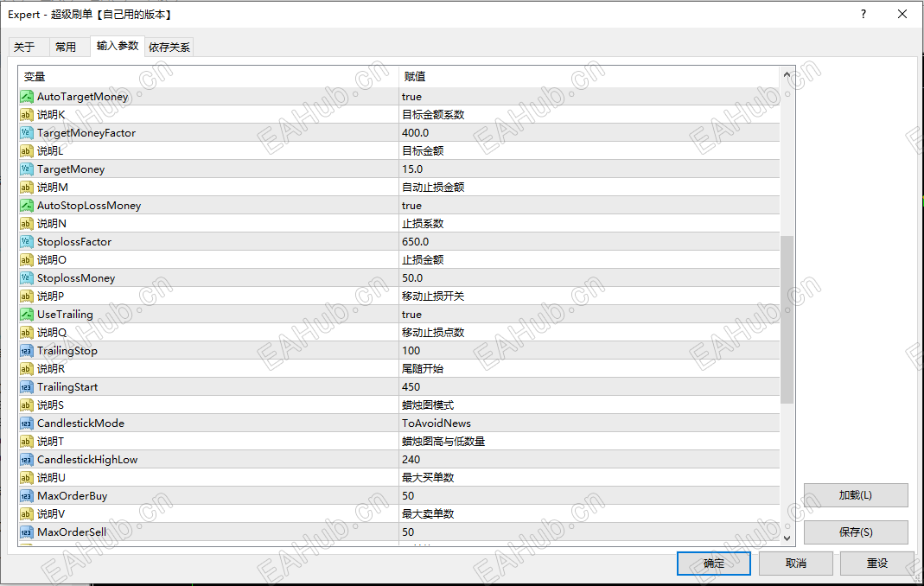Click the 说明K string icon

pos(27,115)
